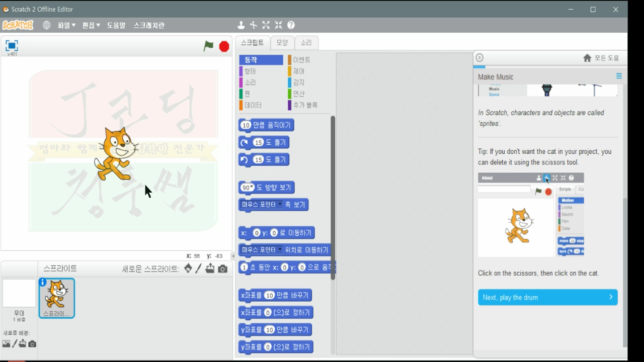
Task: Click the 'y좌표를 0 (으)로 정하기' block
Action: click(276, 347)
